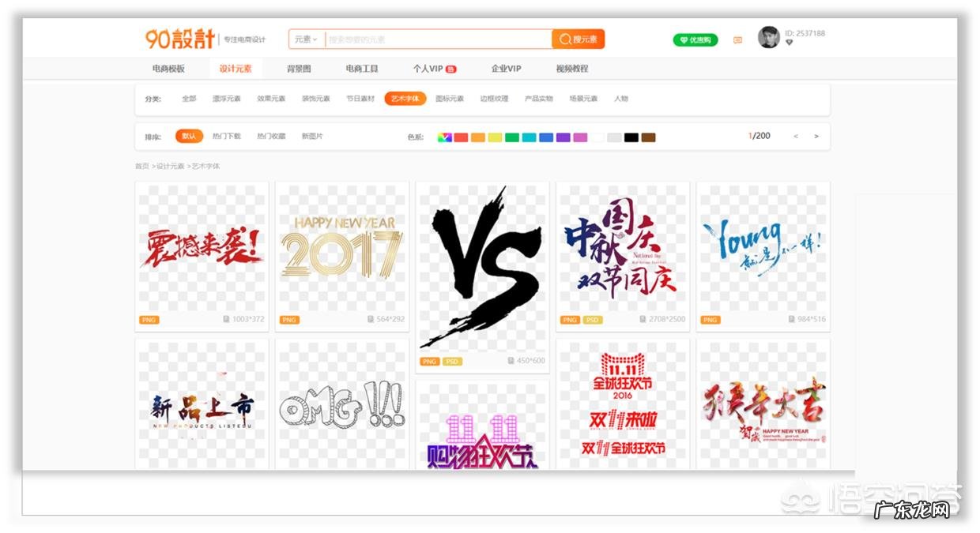Select the 节日素材 category filter
980x533 pixels.
pos(360,99)
